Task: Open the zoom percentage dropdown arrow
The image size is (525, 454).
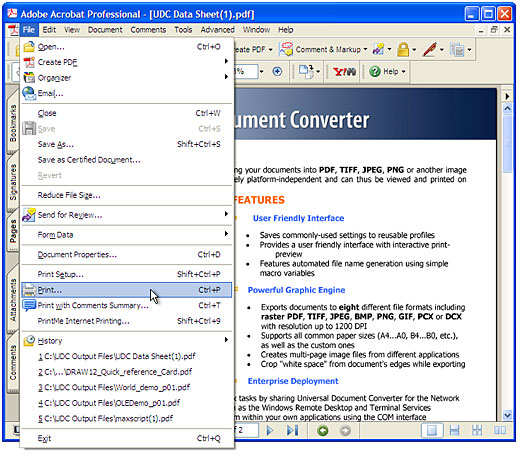Action: [x=261, y=71]
